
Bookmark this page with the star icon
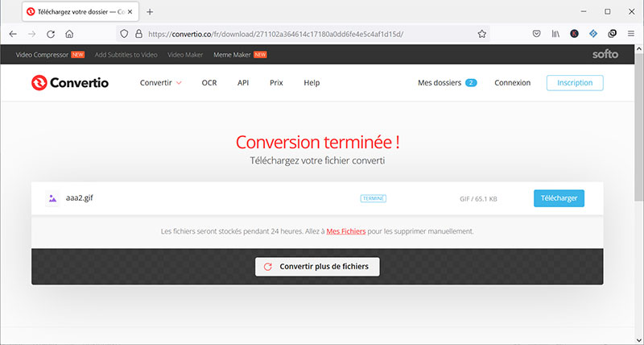coord(481,34)
